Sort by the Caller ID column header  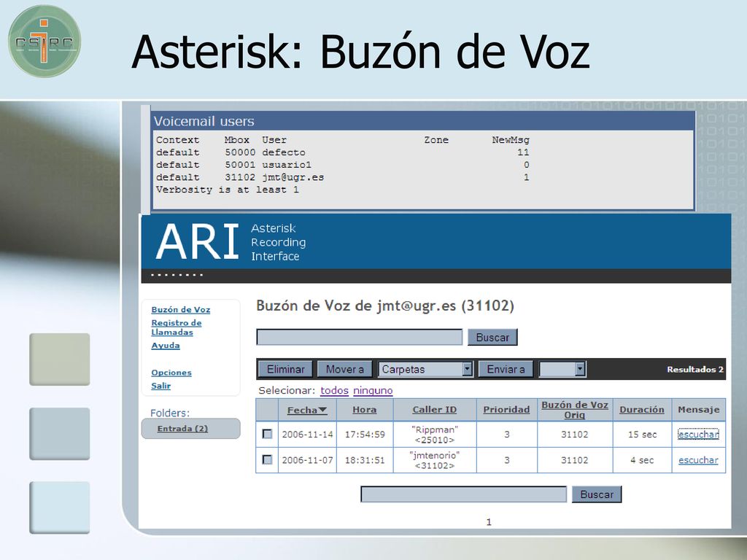tap(435, 410)
